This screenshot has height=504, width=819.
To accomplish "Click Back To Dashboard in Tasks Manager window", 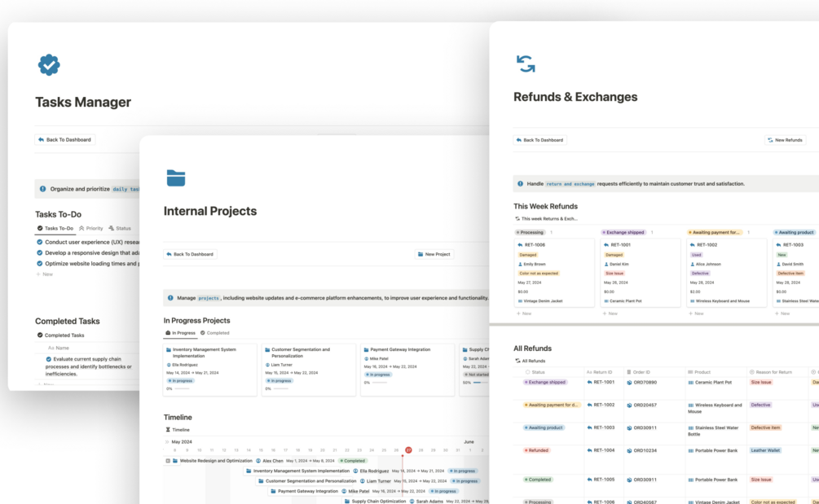I will pyautogui.click(x=64, y=140).
